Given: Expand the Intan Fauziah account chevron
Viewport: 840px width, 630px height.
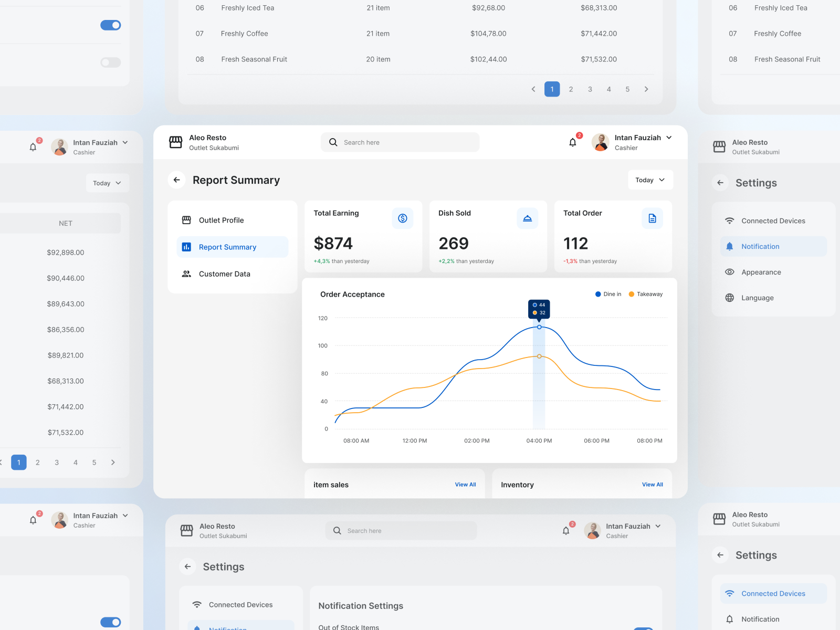Looking at the screenshot, I should click(668, 137).
